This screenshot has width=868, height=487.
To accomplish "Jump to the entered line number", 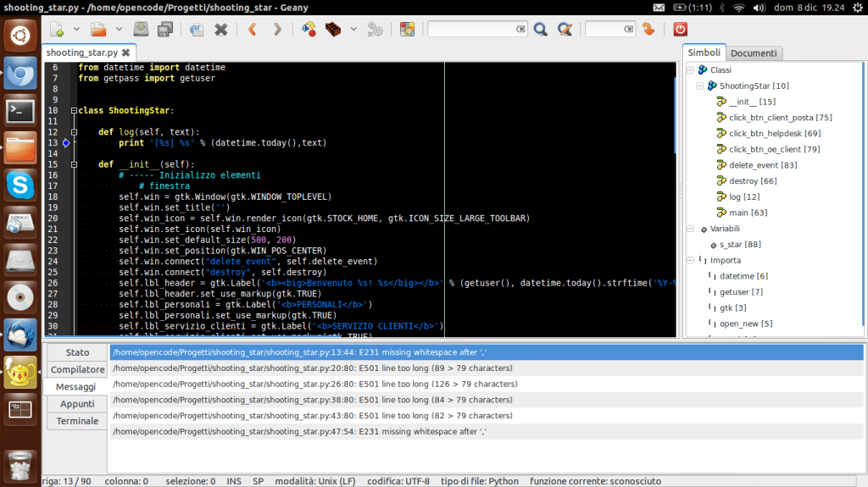I will click(648, 30).
